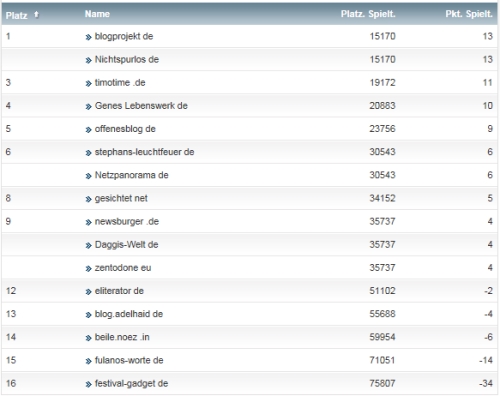Sort by Pkt. Spielt. column header
500x396 pixels.
(x=469, y=14)
